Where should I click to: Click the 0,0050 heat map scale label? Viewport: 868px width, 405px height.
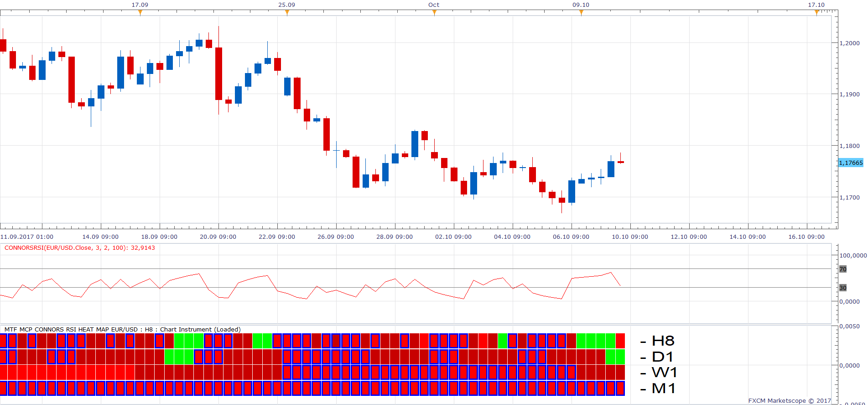(849, 326)
